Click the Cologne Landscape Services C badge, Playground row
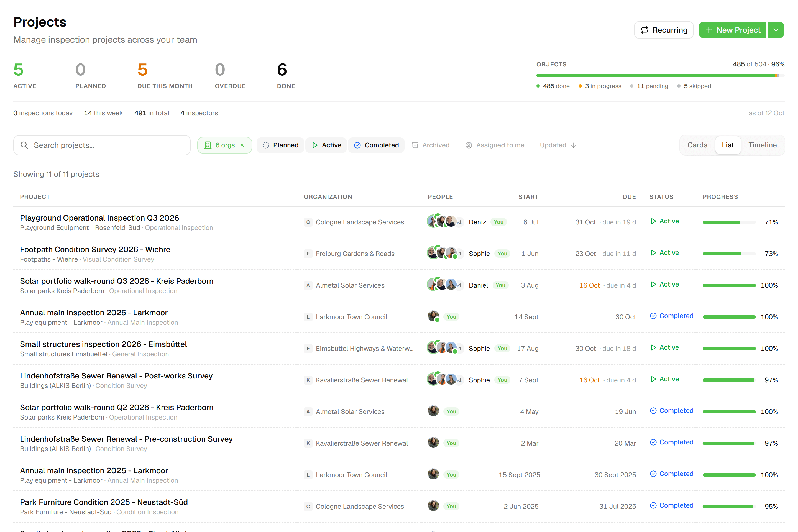This screenshot has height=532, width=798. (x=308, y=222)
